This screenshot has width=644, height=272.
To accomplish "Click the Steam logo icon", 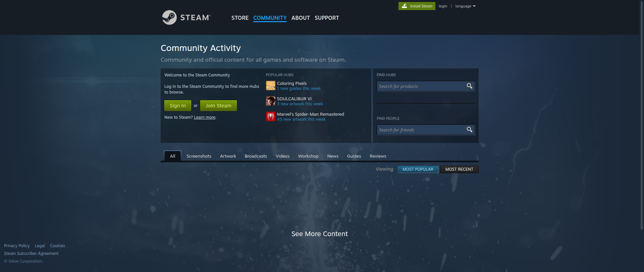I will point(169,17).
